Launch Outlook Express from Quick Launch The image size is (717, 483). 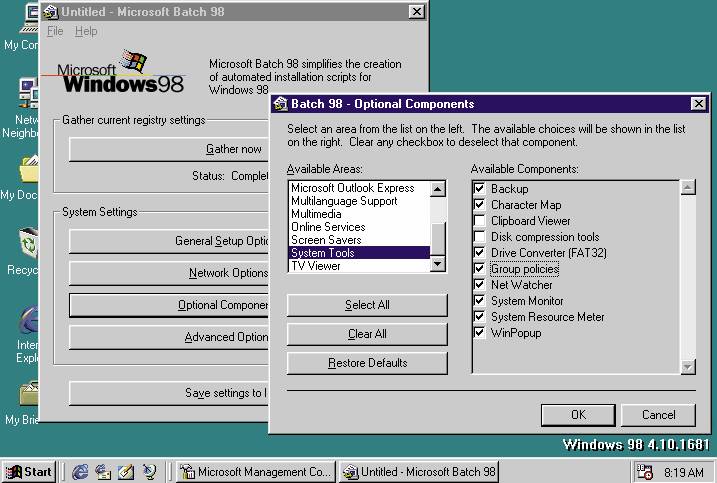pos(103,472)
